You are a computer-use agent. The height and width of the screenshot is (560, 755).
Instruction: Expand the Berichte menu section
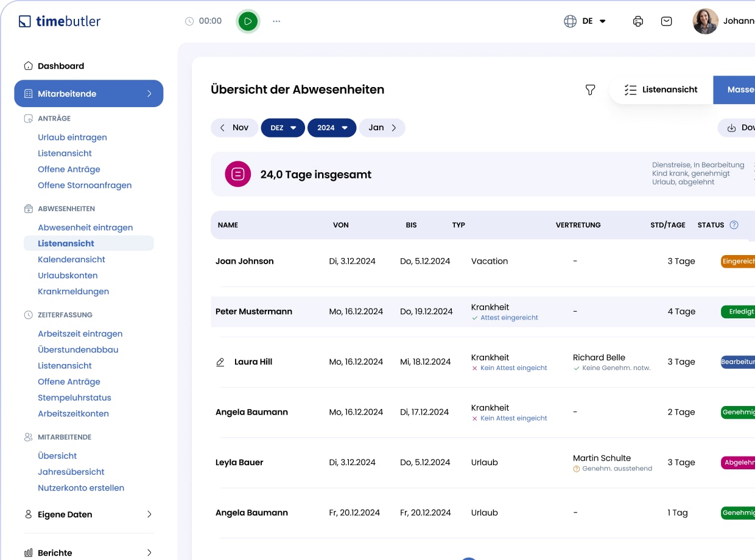tap(88, 553)
